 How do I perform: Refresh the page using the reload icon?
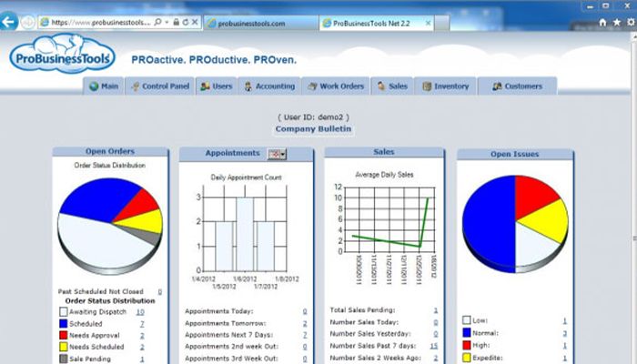pos(185,21)
